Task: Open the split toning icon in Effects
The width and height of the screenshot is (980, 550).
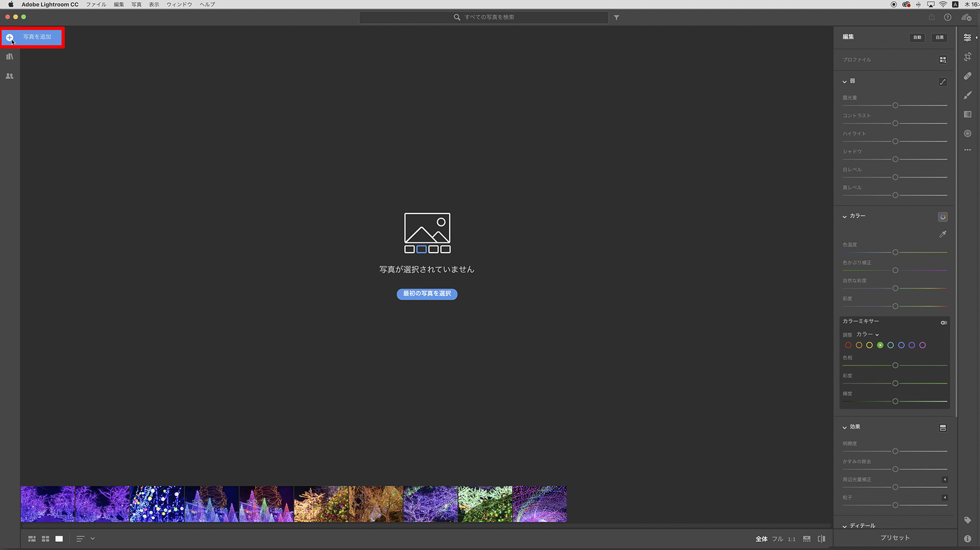Action: pyautogui.click(x=943, y=428)
